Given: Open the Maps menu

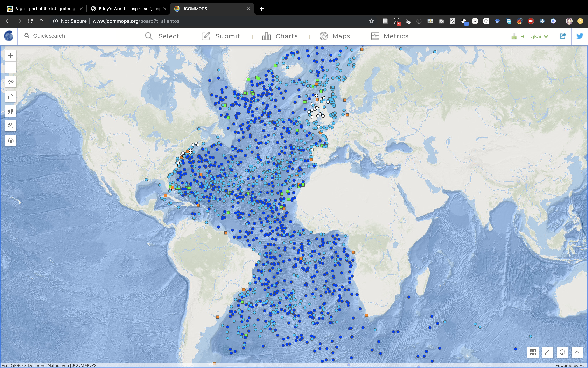Looking at the screenshot, I should [335, 36].
